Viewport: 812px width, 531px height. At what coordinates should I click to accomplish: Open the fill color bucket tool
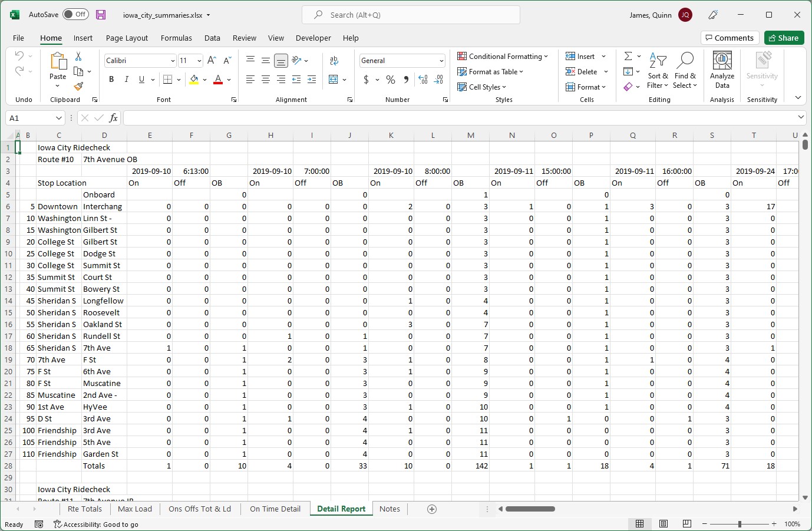[195, 79]
